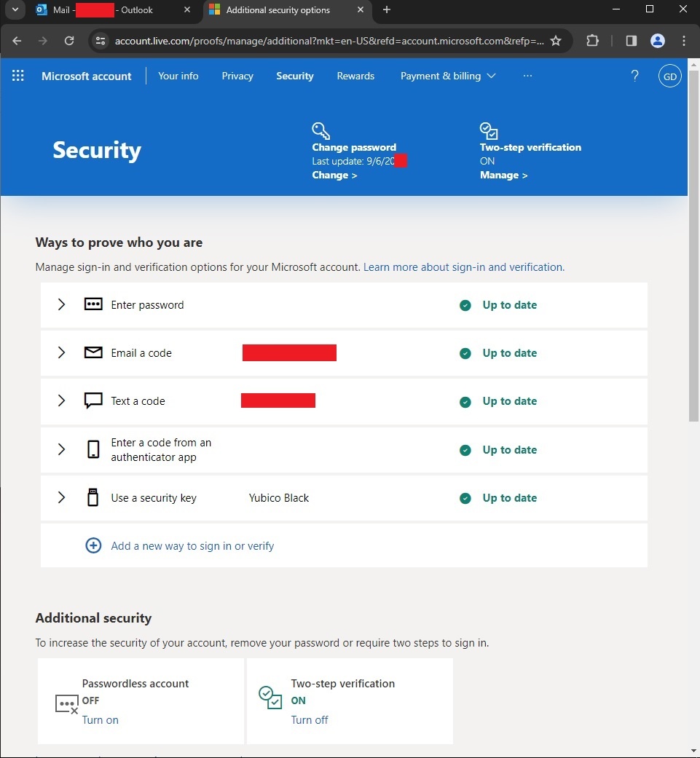Click the help question mark icon
700x758 pixels.
[634, 76]
